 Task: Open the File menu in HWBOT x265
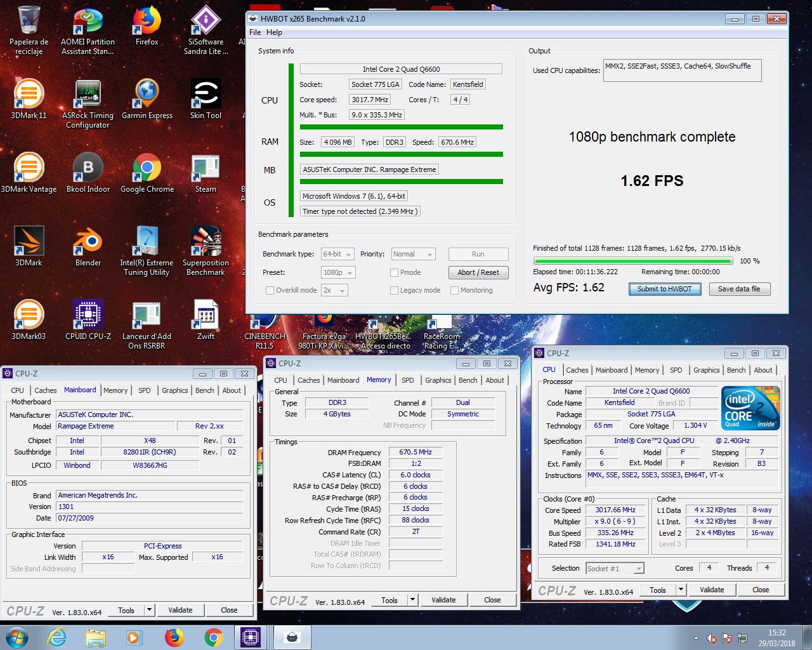tap(255, 32)
